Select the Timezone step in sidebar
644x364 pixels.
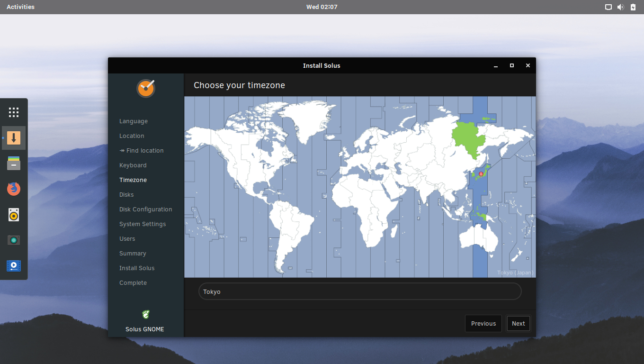(133, 180)
